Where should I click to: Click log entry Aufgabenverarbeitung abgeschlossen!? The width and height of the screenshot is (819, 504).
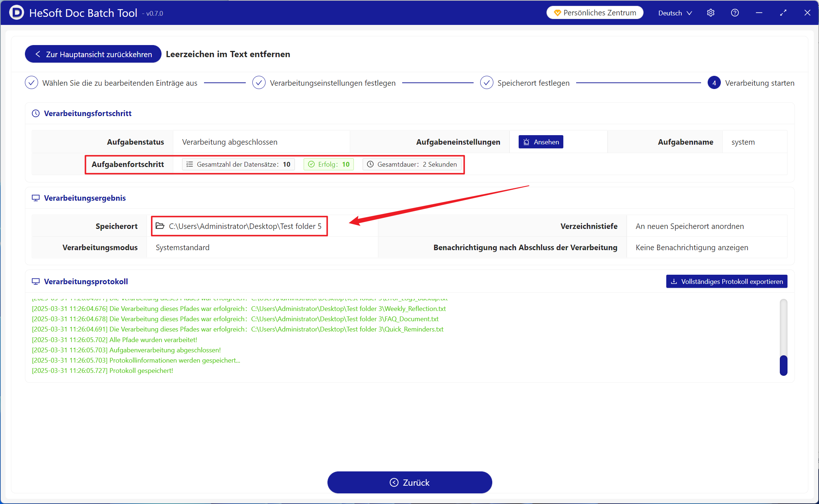[126, 350]
